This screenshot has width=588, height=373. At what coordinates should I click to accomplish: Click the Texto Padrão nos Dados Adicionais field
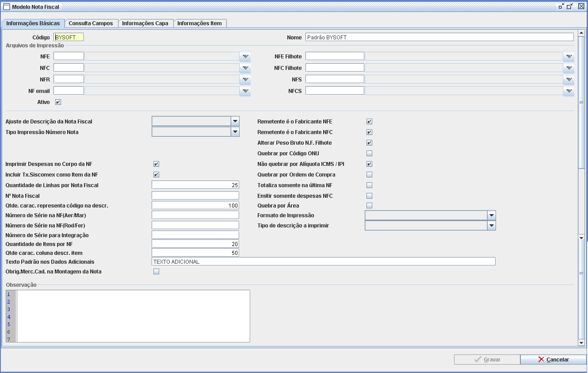click(x=324, y=261)
